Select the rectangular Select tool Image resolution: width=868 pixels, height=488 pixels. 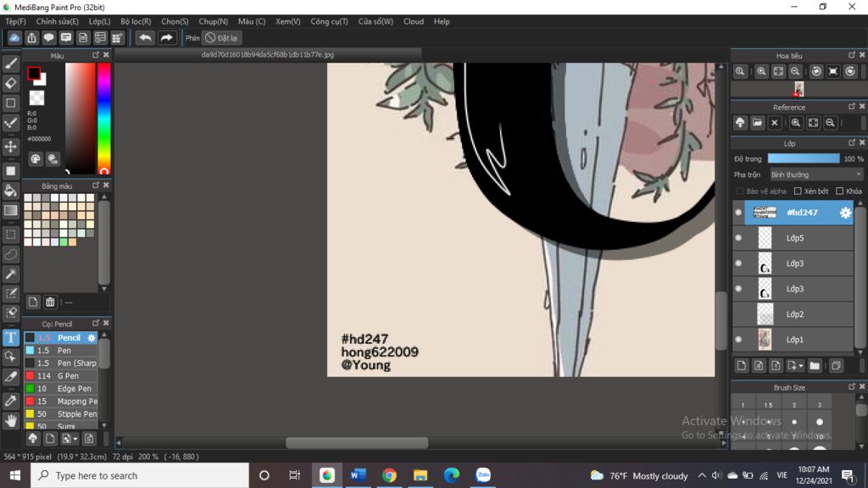pos(10,235)
